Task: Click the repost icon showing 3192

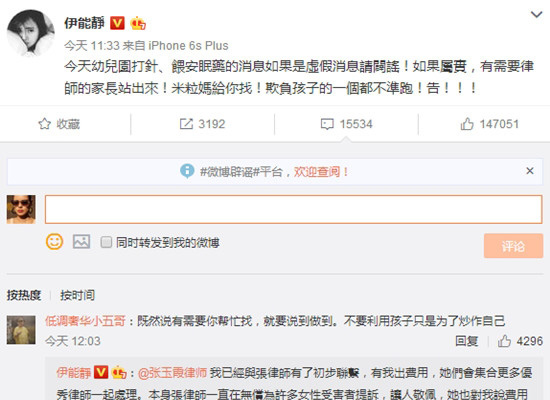Action: (186, 124)
